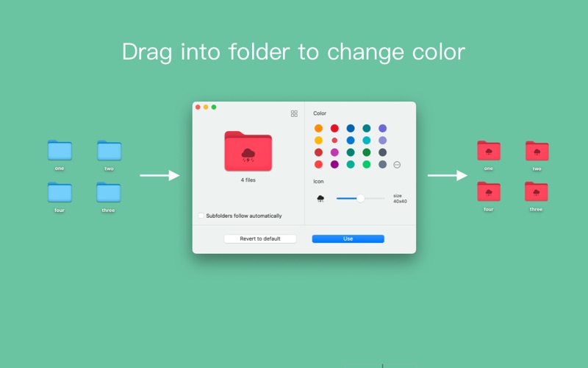The image size is (588, 368).
Task: Select the blue folder named four
Action: (60, 192)
